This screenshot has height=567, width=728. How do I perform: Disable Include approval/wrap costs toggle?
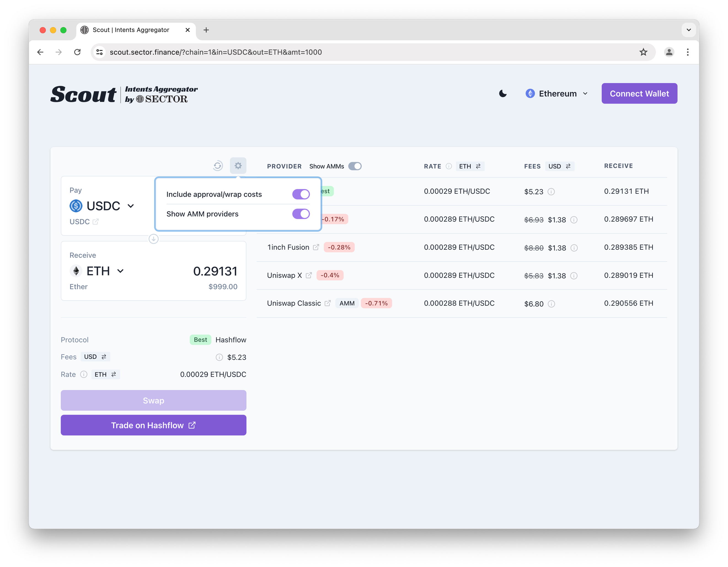click(x=301, y=194)
